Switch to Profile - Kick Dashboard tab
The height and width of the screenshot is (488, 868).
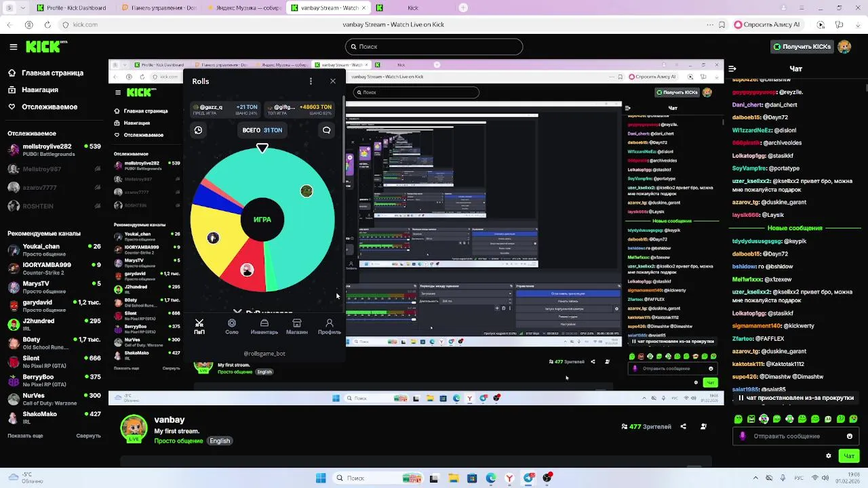pos(74,8)
